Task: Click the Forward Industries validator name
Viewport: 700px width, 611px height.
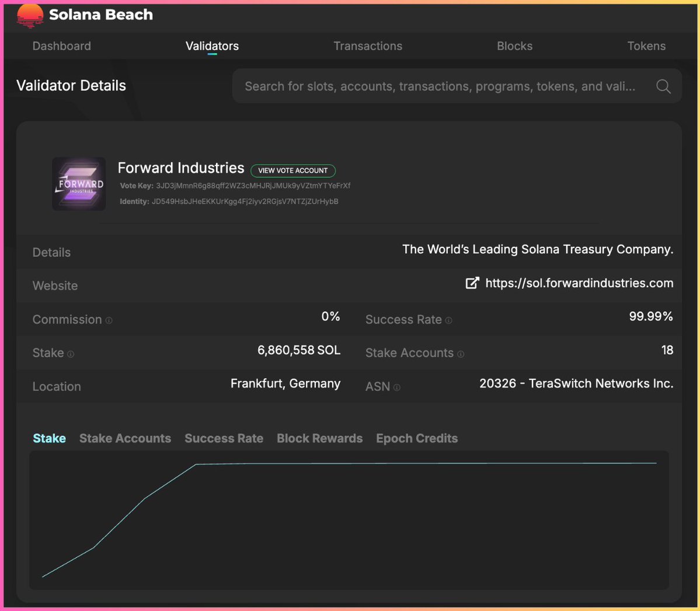Action: (181, 168)
